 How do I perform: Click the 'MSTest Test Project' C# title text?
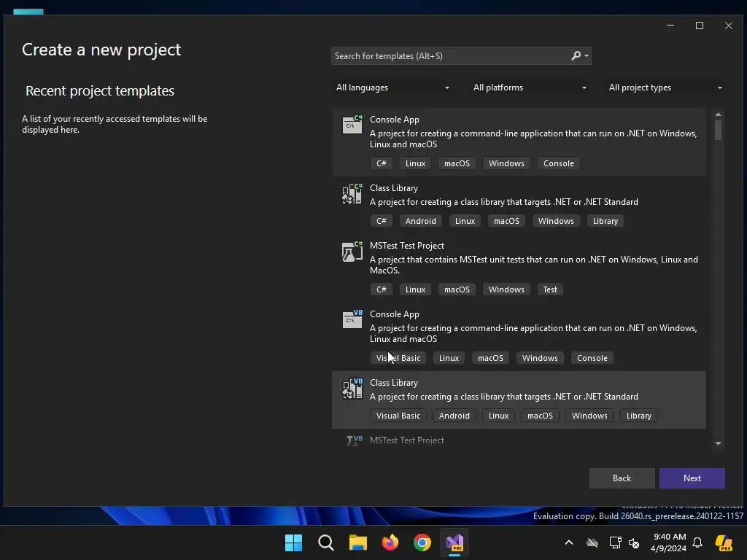407,246
